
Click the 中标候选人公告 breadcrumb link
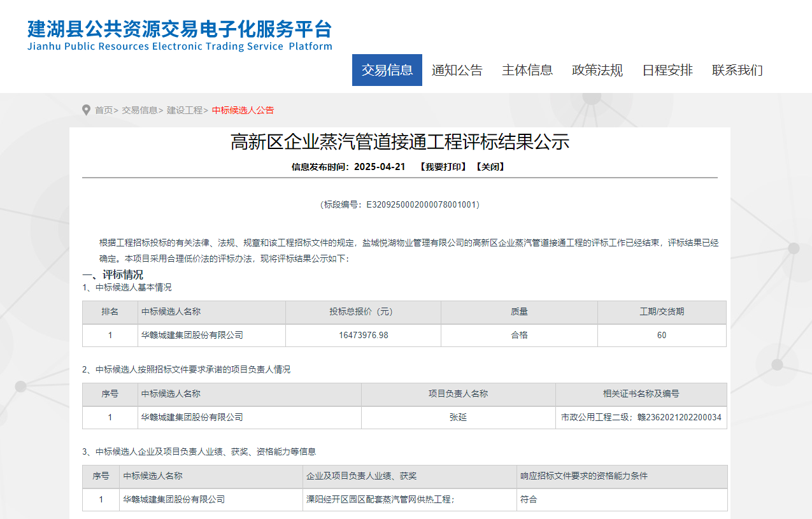(x=243, y=110)
